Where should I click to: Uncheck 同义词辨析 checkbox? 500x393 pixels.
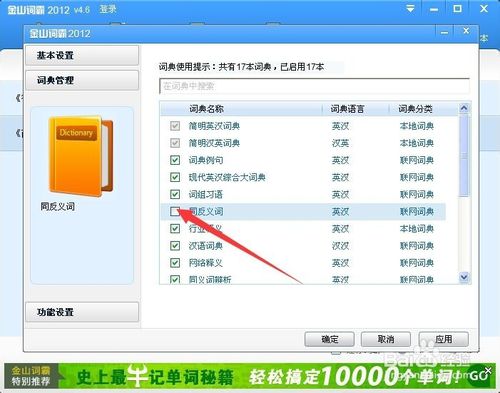175,279
